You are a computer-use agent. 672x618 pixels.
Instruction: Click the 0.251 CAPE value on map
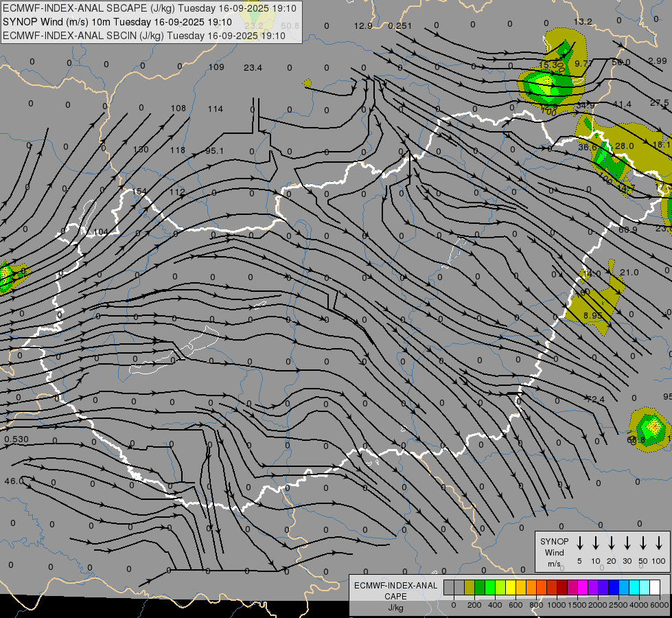click(400, 25)
